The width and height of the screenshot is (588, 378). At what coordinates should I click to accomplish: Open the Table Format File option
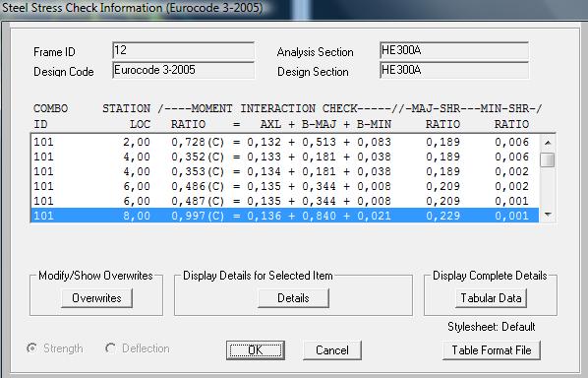click(492, 350)
